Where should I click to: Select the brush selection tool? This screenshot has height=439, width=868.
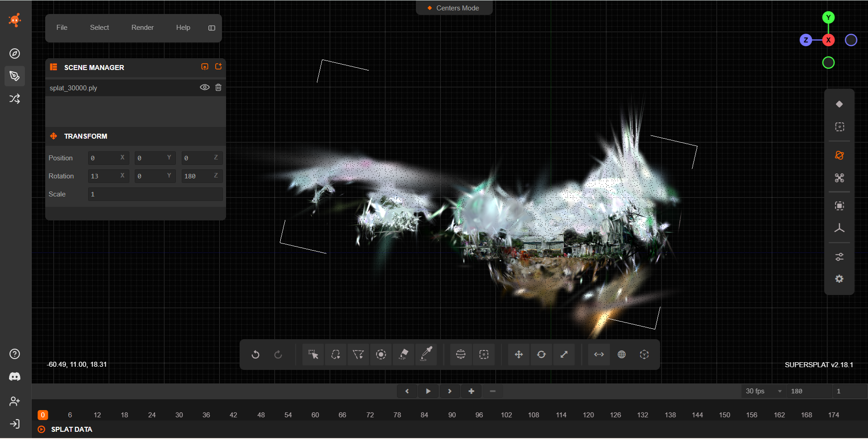pyautogui.click(x=381, y=355)
